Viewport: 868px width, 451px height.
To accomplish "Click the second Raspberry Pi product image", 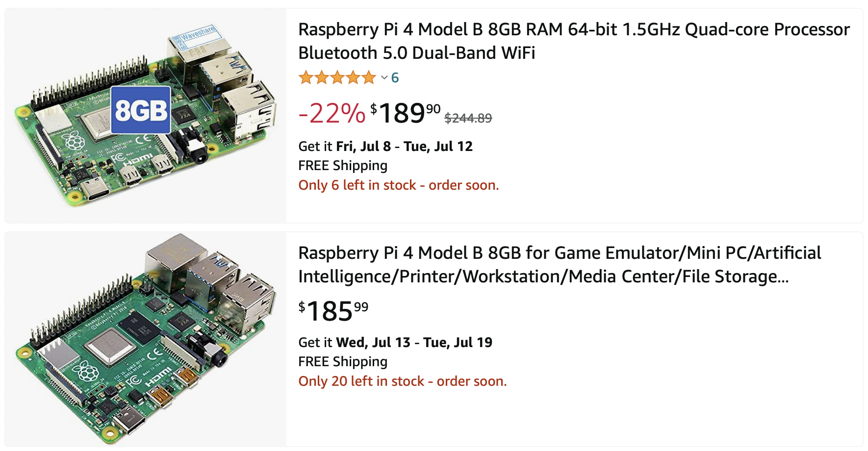I will [146, 339].
